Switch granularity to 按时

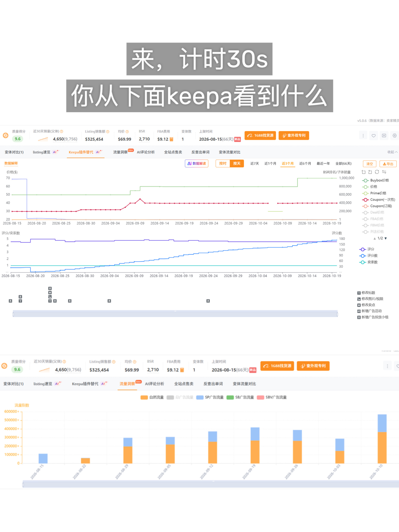(223, 164)
